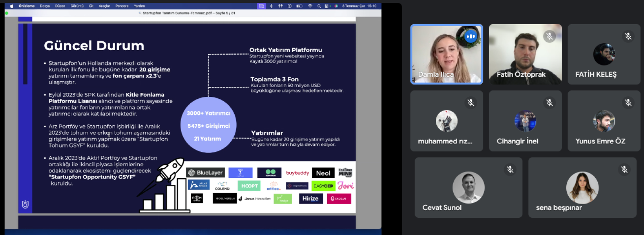Click the Wi-Fi icon in menu bar
Image resolution: width=644 pixels, height=235 pixels.
pos(310,6)
